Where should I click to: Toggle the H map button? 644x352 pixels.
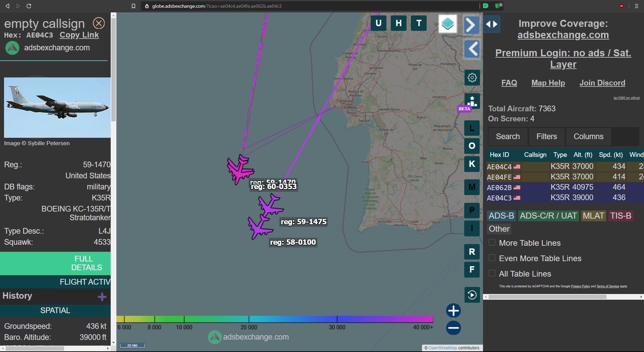click(x=398, y=23)
